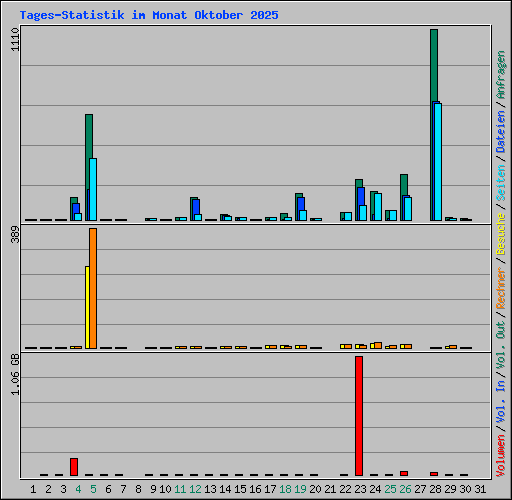Select the day 28 axis label
The height and width of the screenshot is (500, 512).
coord(435,489)
